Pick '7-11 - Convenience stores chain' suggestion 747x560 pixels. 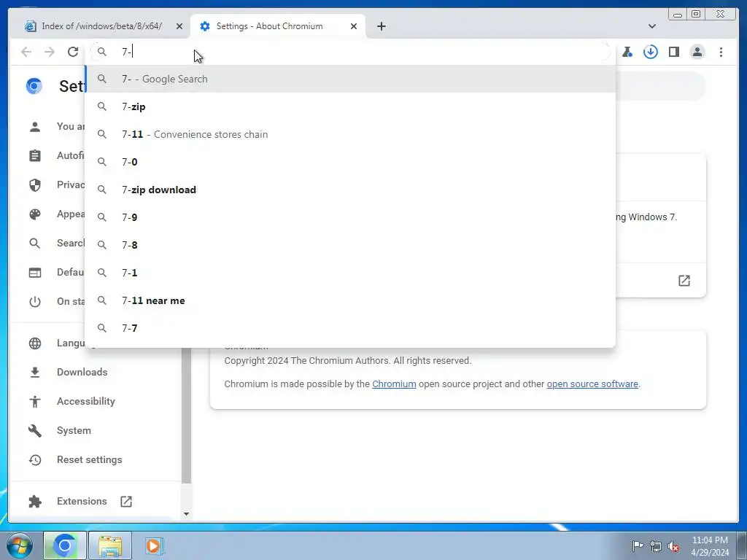(x=350, y=134)
